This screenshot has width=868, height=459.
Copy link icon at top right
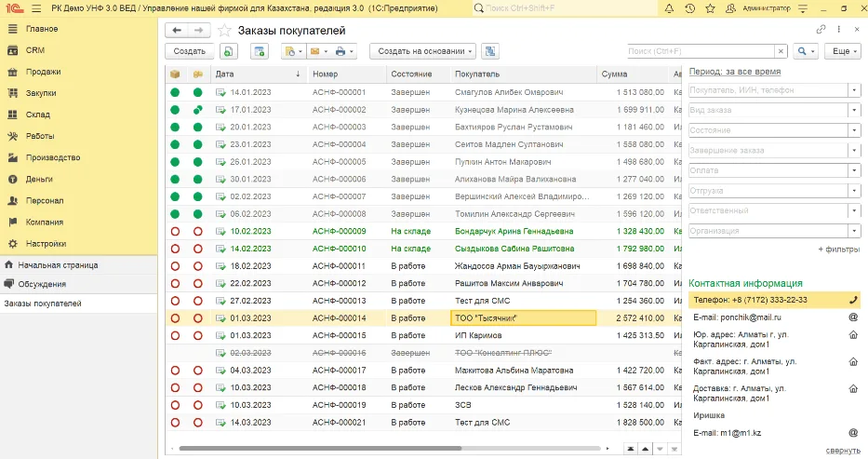[821, 30]
